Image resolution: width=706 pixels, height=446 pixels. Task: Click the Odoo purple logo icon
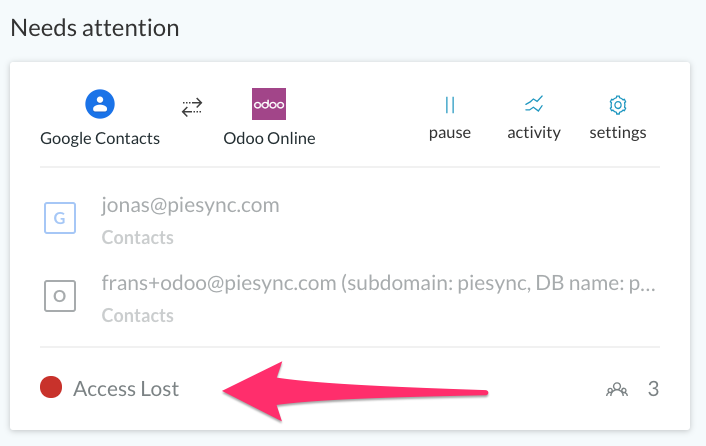click(269, 104)
